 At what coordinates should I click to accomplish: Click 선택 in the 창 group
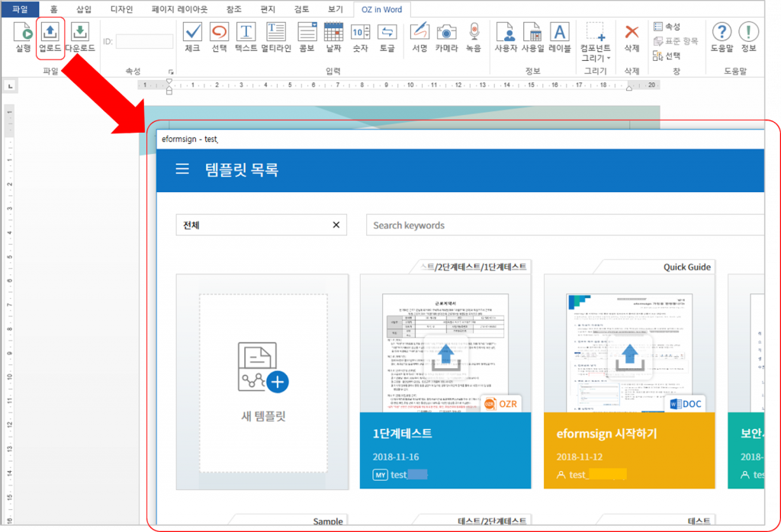667,56
